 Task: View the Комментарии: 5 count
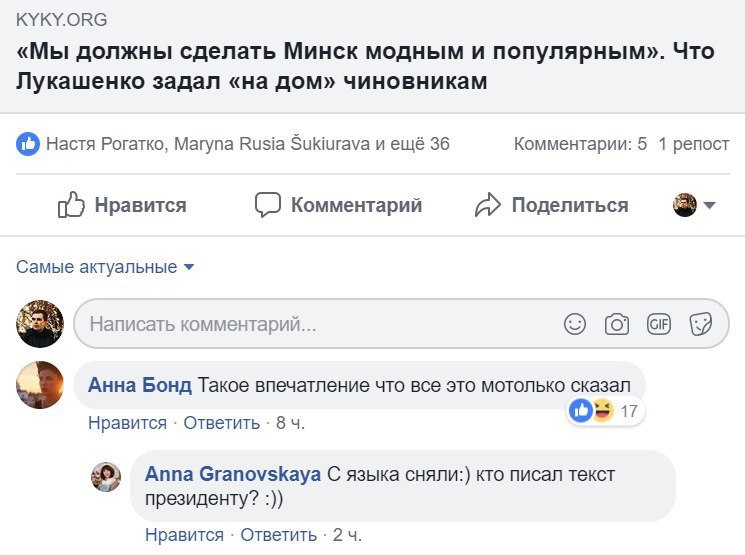pos(580,144)
